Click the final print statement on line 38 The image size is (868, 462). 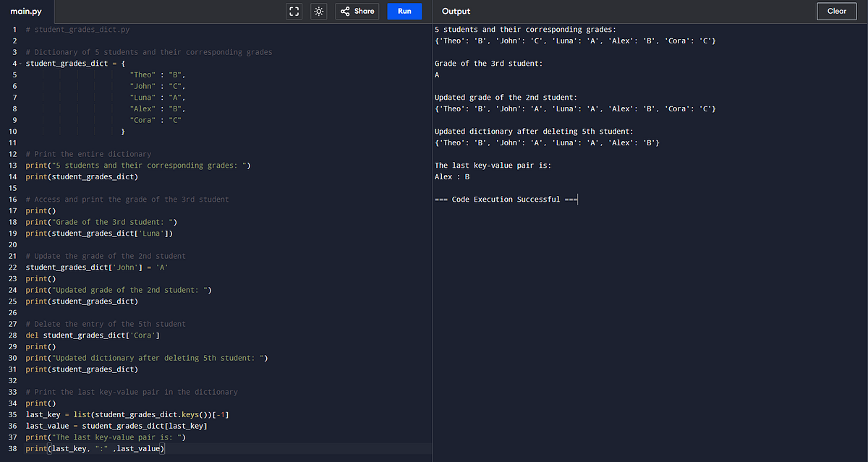94,448
